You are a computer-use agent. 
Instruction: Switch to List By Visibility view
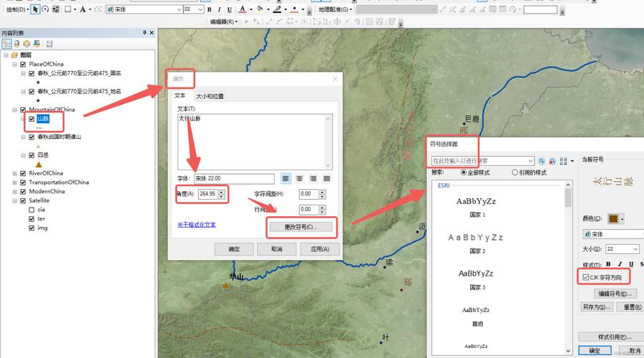(26, 44)
